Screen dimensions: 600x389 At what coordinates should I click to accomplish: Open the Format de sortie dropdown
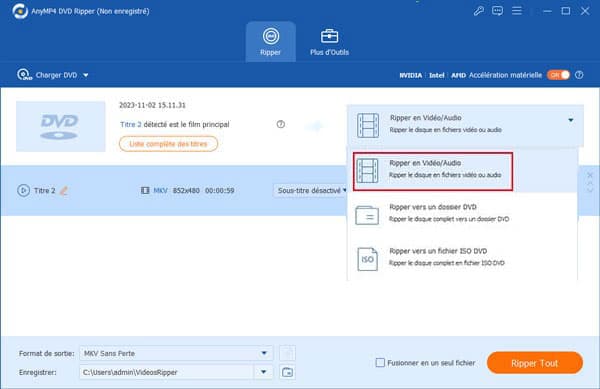click(x=176, y=353)
